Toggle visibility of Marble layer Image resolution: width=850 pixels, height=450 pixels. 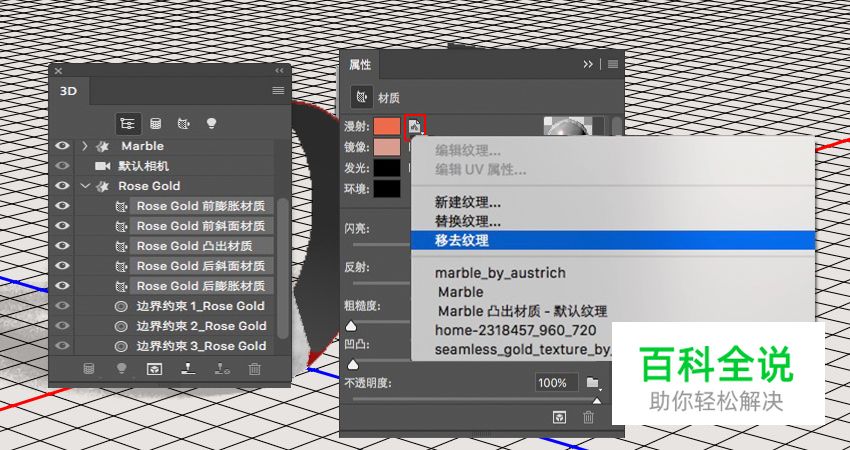coord(63,146)
